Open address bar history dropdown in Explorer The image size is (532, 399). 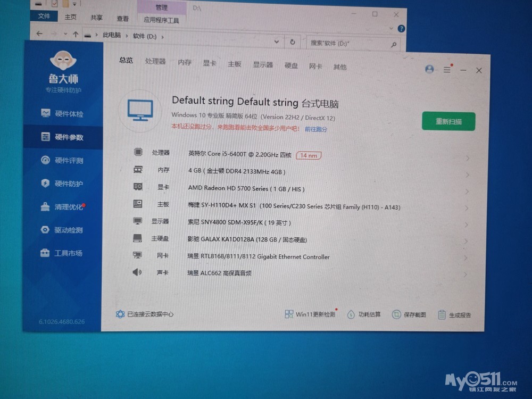(x=277, y=41)
